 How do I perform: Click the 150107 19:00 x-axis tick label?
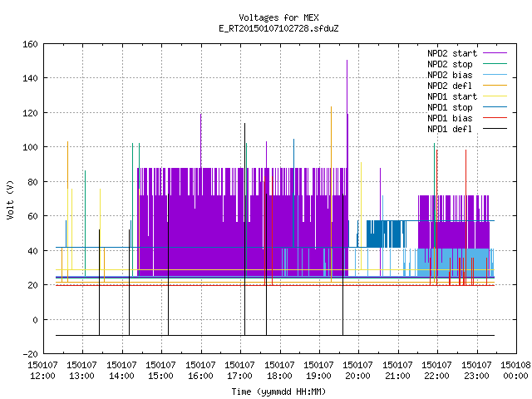pos(318,371)
